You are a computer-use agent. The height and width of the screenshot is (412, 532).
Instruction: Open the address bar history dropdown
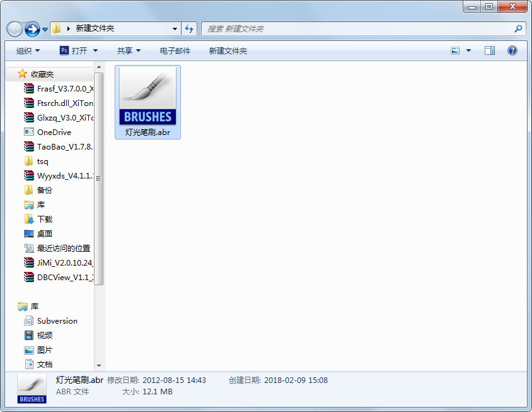coord(175,28)
